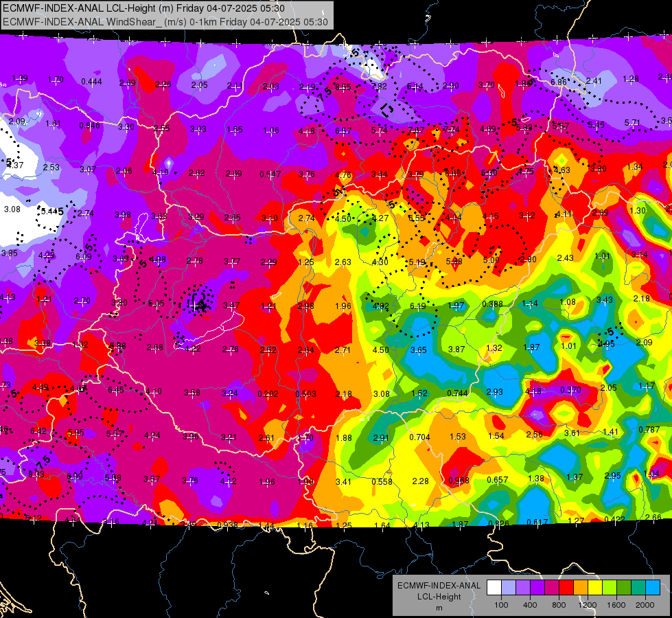Viewport: 672px width, 618px height.
Task: Click the wind shear value 0.968
Action: point(459,481)
